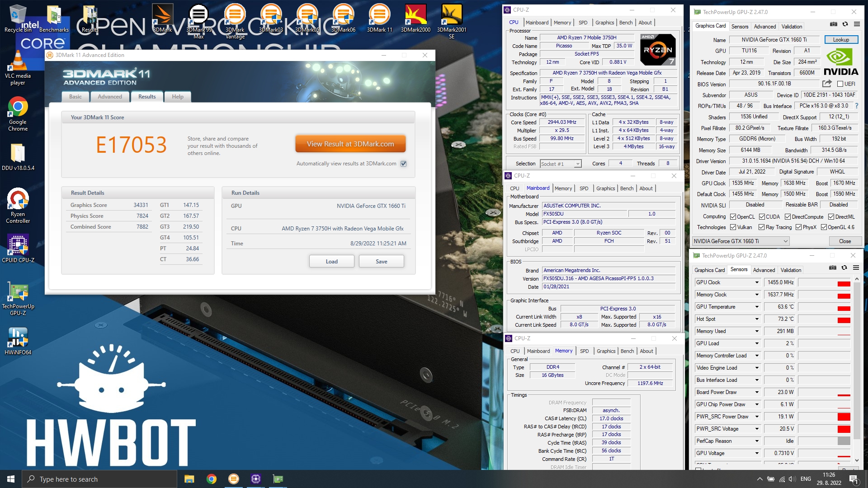This screenshot has width=868, height=488.
Task: Expand the Memory Clock sensor dropdown
Action: coord(757,295)
